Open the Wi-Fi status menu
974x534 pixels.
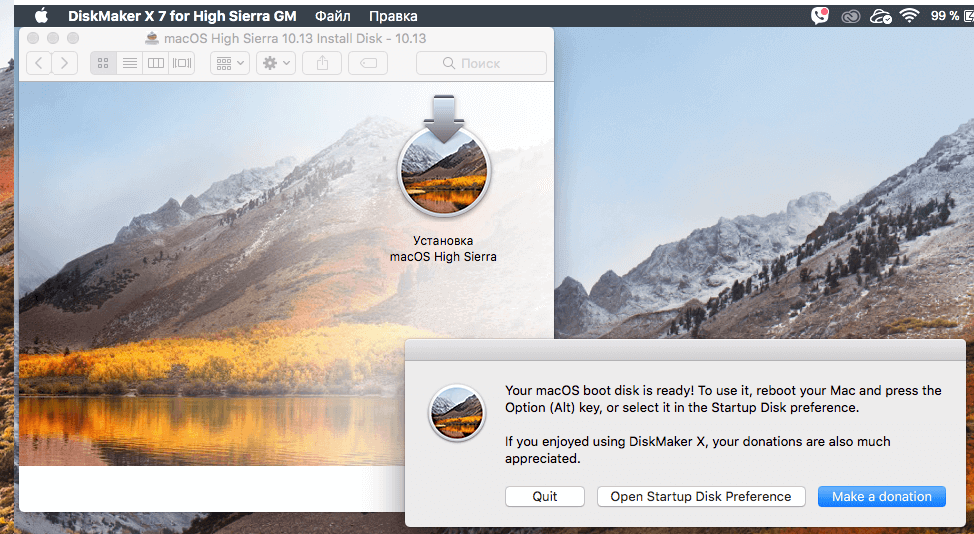pyautogui.click(x=909, y=16)
